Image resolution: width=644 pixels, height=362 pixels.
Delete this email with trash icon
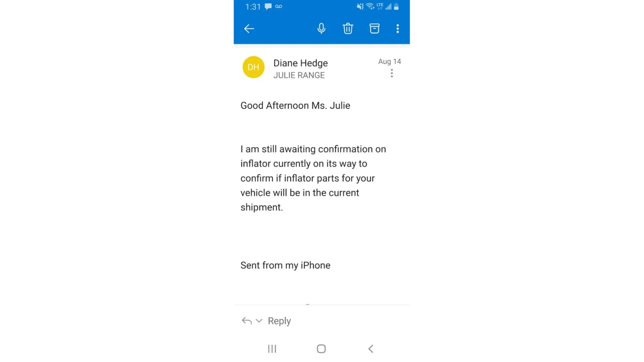point(348,29)
